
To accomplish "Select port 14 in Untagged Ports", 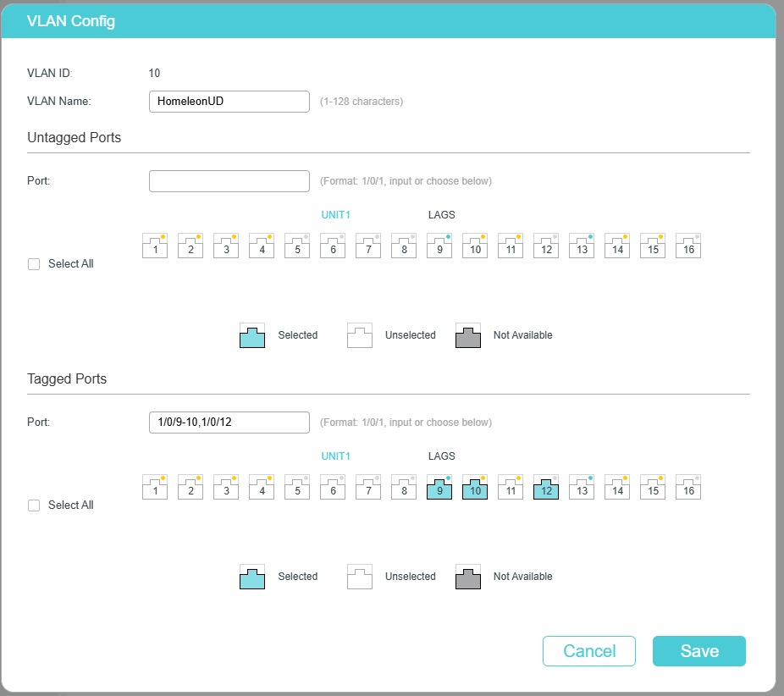I will [617, 246].
